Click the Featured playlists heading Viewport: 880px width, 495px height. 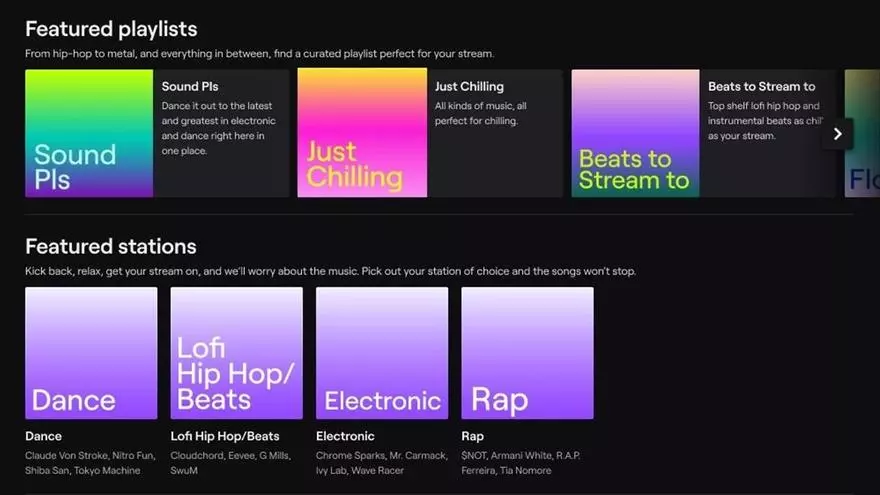click(111, 29)
